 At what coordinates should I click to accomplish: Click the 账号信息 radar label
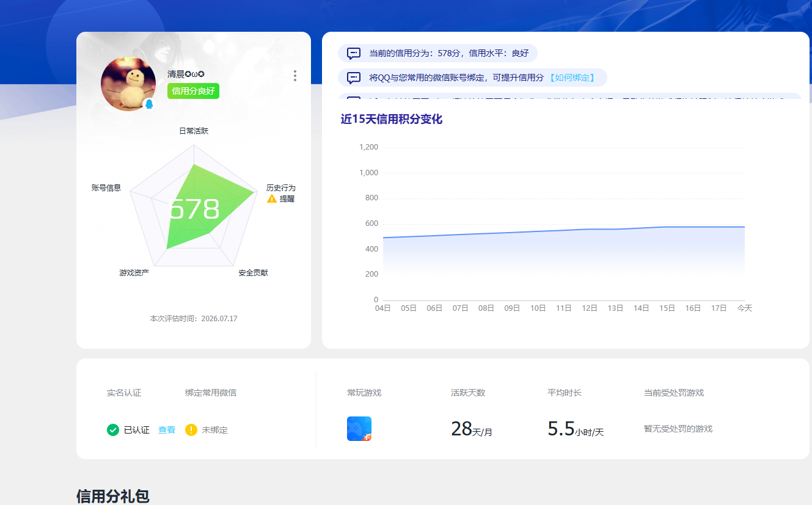106,187
